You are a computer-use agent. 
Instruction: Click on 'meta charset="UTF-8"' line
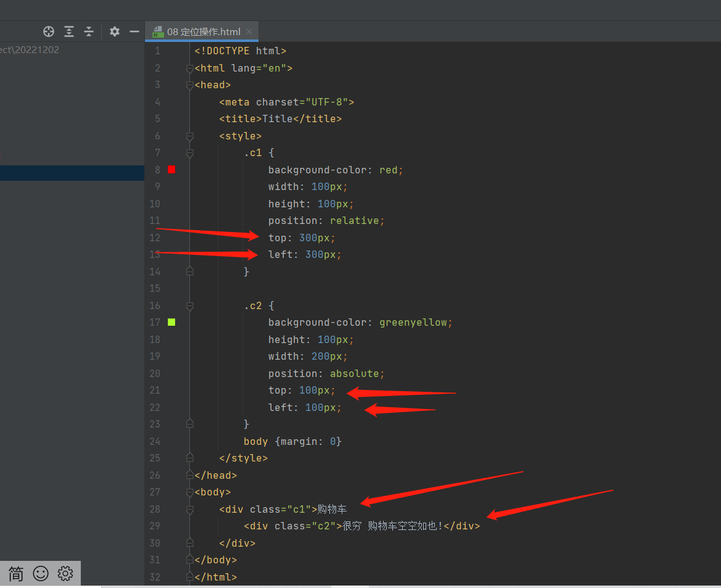click(286, 102)
